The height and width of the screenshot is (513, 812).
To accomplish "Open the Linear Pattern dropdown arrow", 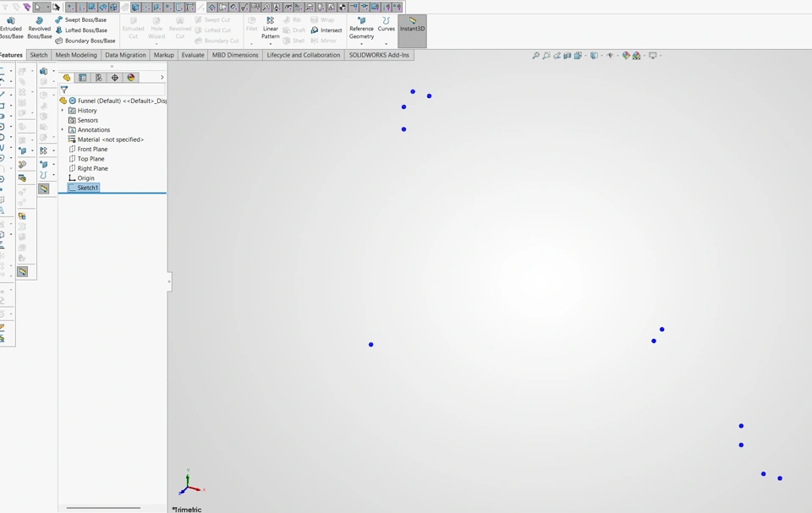I will pyautogui.click(x=271, y=44).
